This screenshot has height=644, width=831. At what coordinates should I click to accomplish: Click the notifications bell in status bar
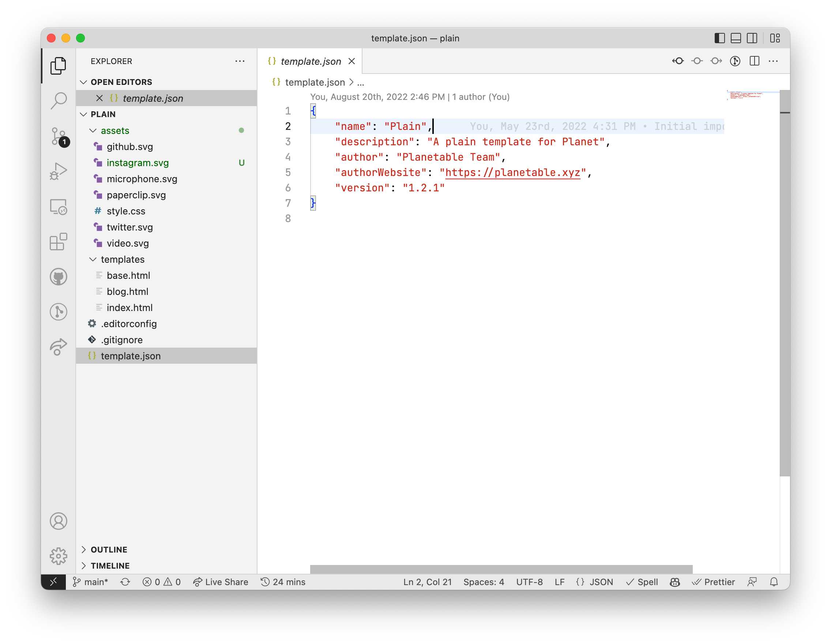(x=774, y=582)
